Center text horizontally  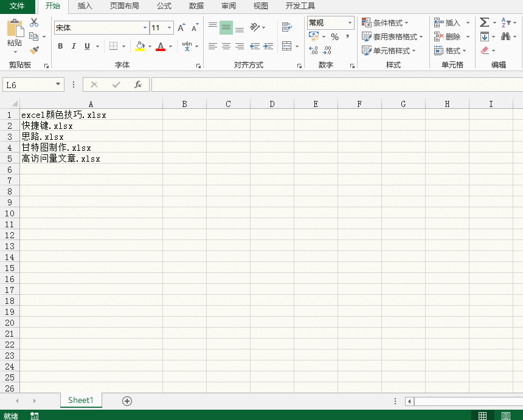point(226,46)
